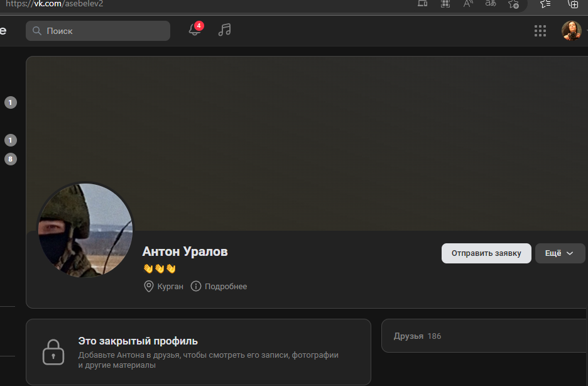
Task: Open the VK services grid menu
Action: pos(540,31)
